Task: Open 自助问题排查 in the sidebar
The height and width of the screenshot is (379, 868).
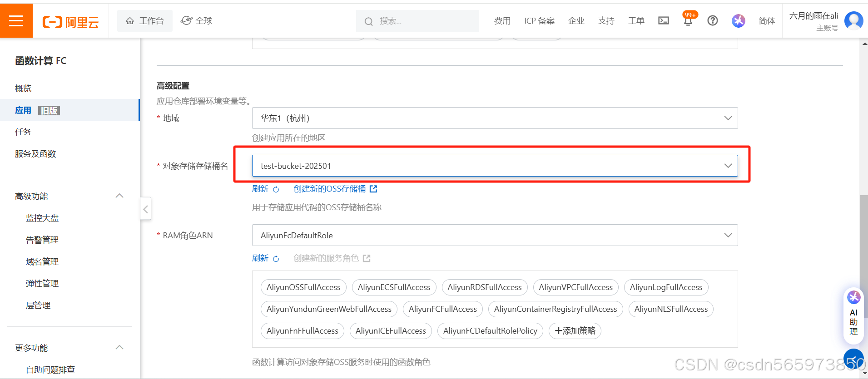Action: point(50,370)
